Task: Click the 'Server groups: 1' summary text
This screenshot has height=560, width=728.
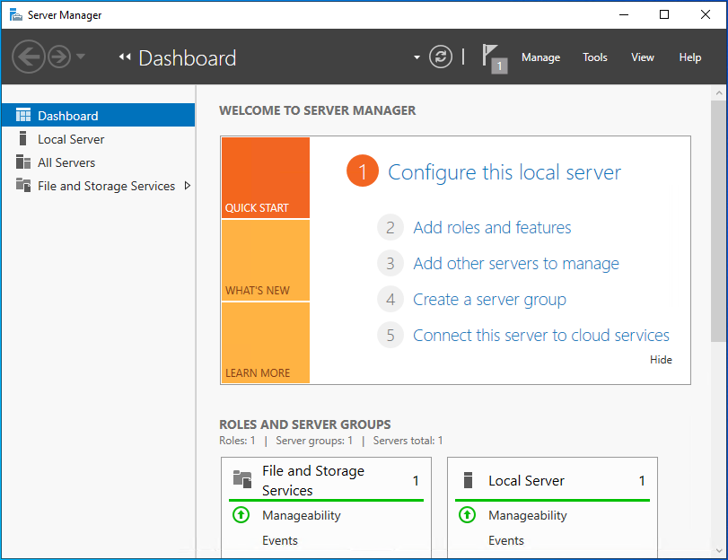Action: (x=314, y=441)
